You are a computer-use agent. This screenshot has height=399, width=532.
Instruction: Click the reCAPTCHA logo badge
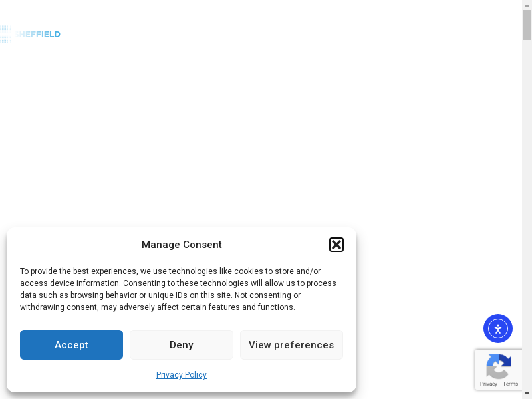tap(498, 366)
